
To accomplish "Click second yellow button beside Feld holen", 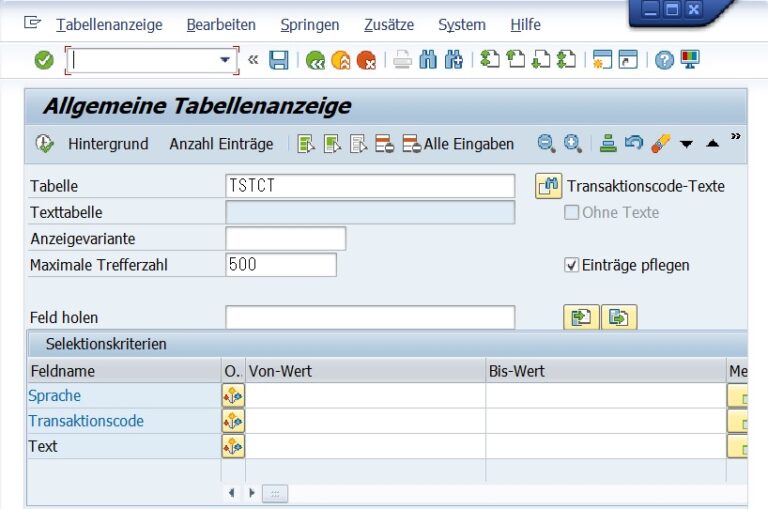I will [x=619, y=317].
